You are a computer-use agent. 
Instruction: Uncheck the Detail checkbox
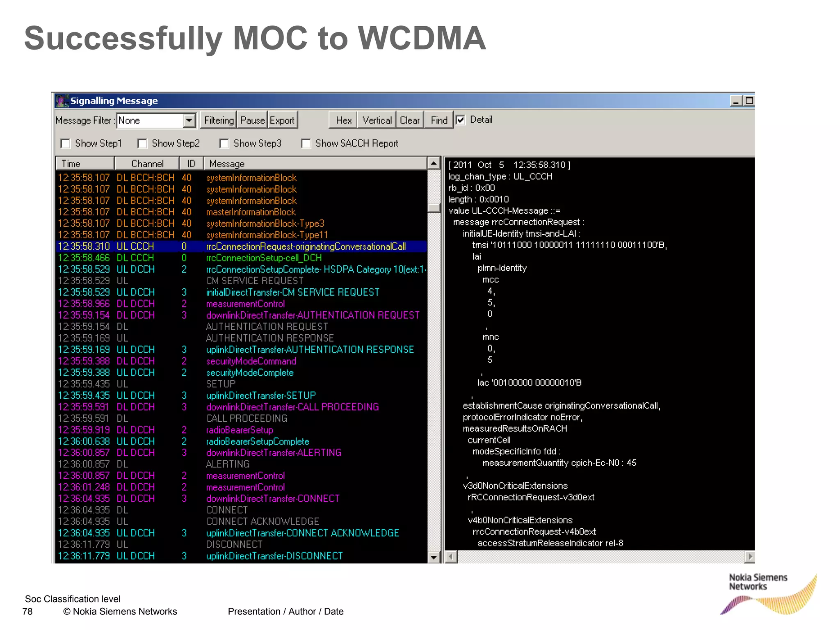click(461, 120)
